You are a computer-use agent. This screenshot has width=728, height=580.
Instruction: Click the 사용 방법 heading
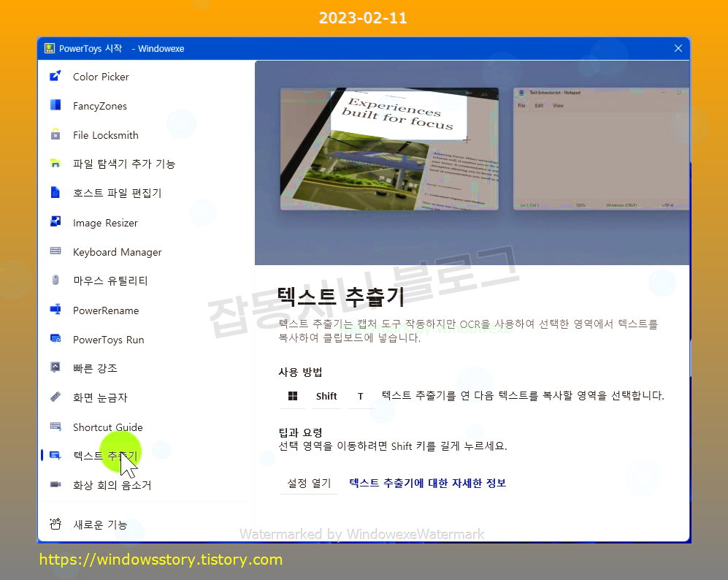coord(300,372)
